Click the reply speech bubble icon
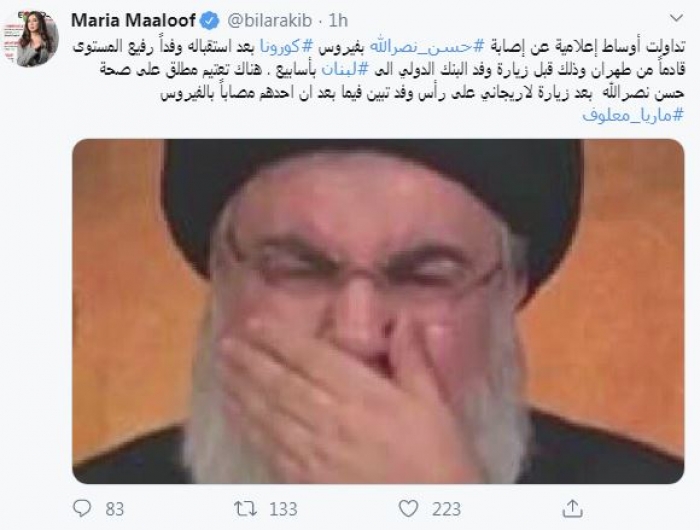 pyautogui.click(x=82, y=508)
